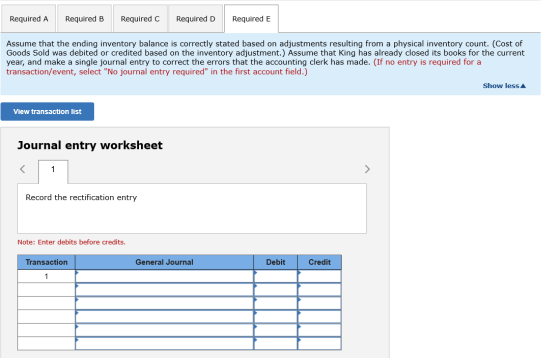Click the Transaction column header
The width and height of the screenshot is (560, 360).
point(46,262)
